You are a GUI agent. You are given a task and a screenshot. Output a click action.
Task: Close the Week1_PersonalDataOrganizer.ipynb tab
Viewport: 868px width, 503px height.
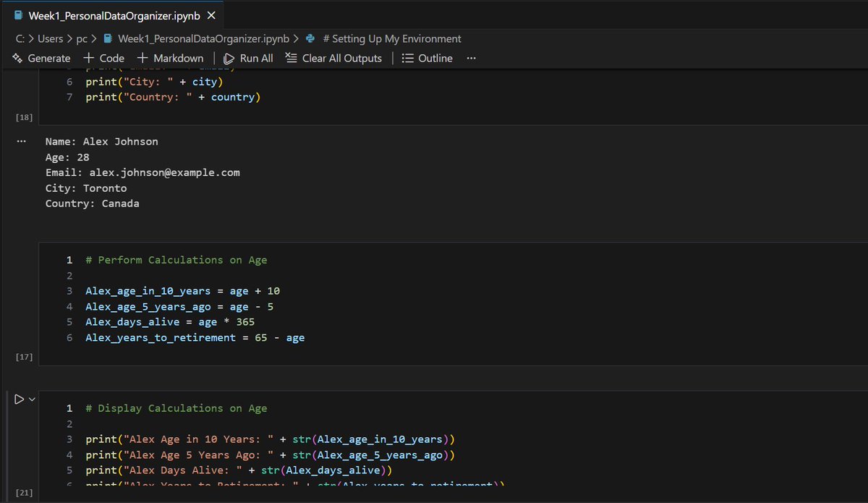click(x=210, y=15)
